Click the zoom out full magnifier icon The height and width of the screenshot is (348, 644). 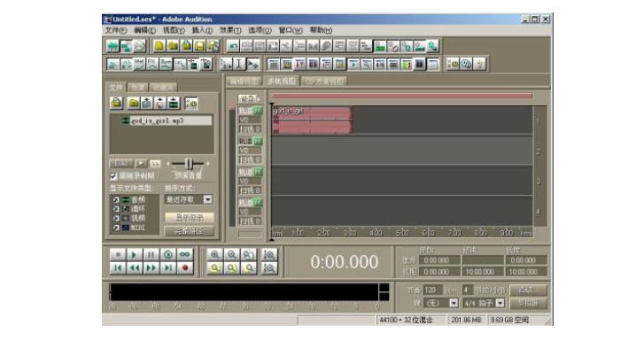tap(249, 254)
